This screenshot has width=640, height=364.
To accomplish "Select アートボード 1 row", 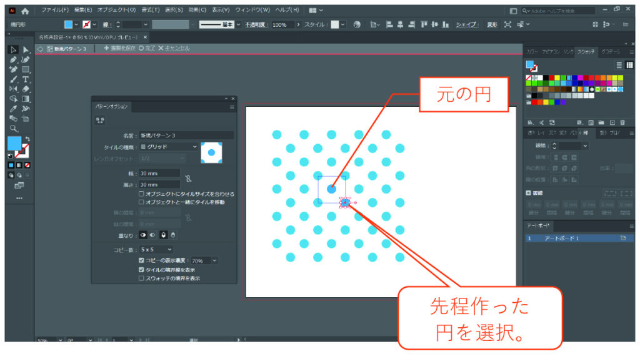I will (x=579, y=238).
